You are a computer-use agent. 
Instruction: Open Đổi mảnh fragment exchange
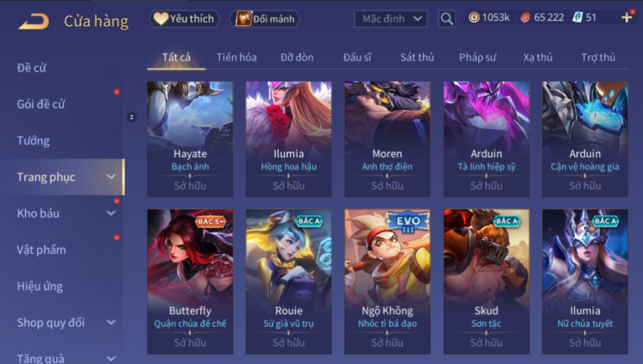pos(265,18)
